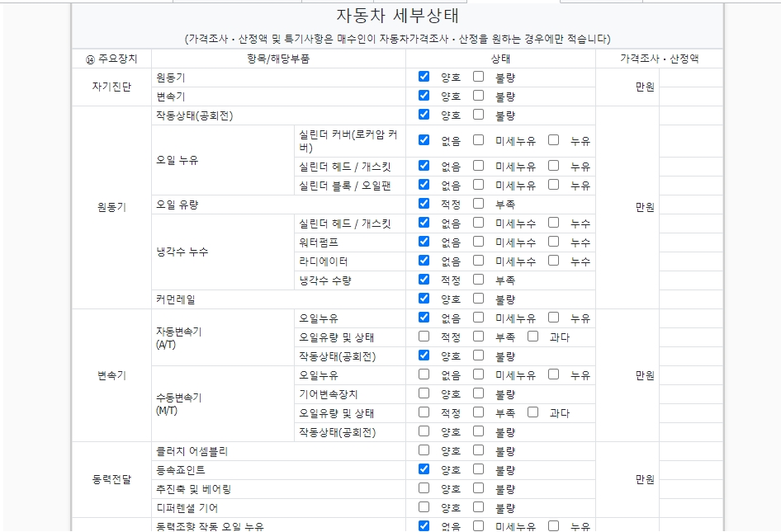781x532 pixels.
Task: Check 양호 for 기어변속장치
Action: tap(424, 393)
